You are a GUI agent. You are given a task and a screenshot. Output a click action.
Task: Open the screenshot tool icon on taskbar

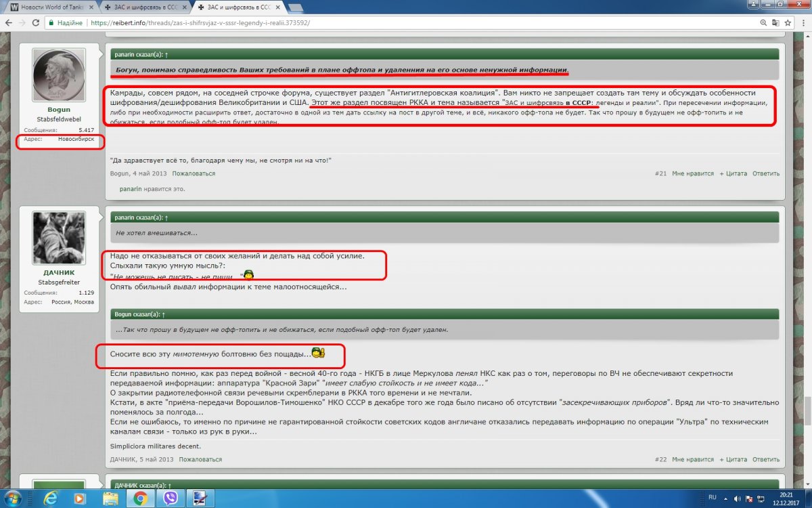click(200, 498)
